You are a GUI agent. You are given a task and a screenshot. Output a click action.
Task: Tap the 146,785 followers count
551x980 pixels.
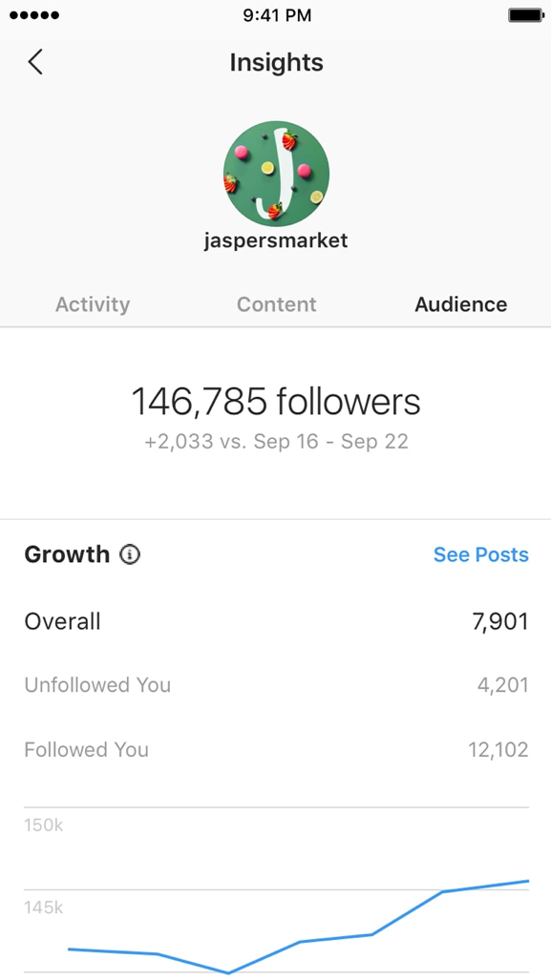276,401
